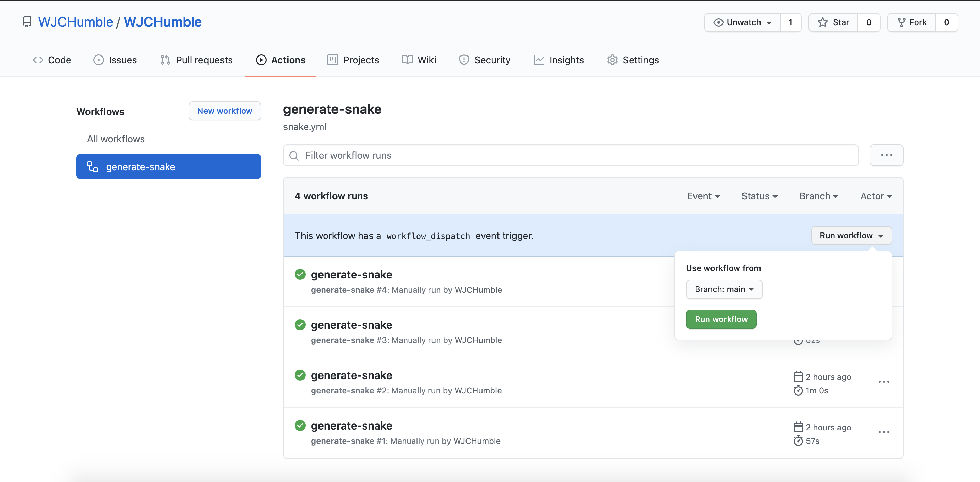
Task: Click the '4 workflow runs' header text
Action: pos(331,196)
